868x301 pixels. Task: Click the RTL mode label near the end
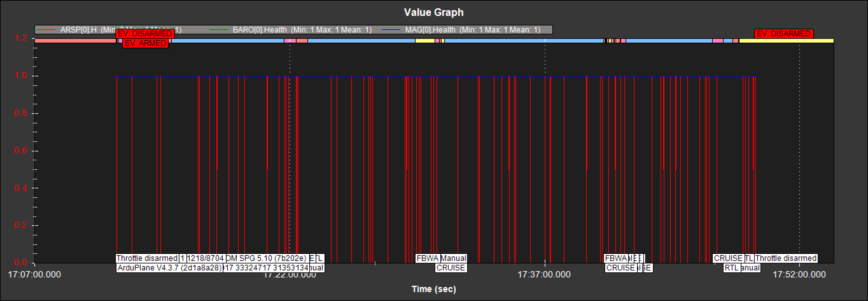coord(731,268)
